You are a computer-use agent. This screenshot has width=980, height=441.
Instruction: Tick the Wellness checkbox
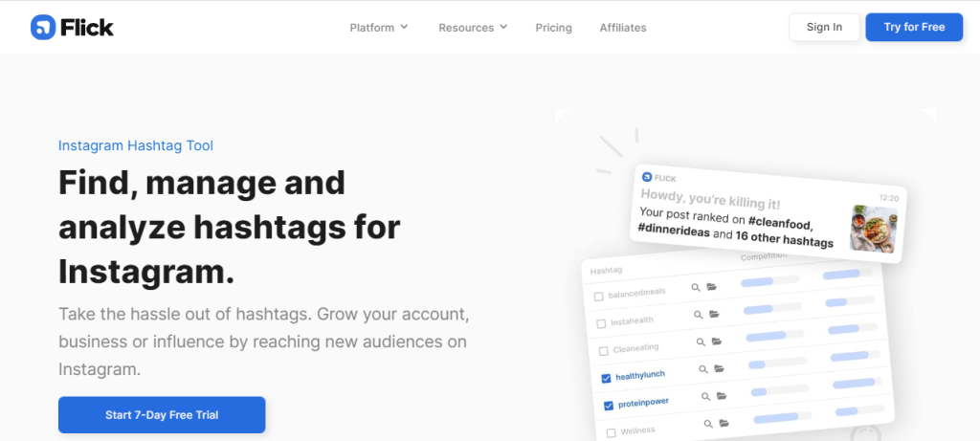(612, 433)
